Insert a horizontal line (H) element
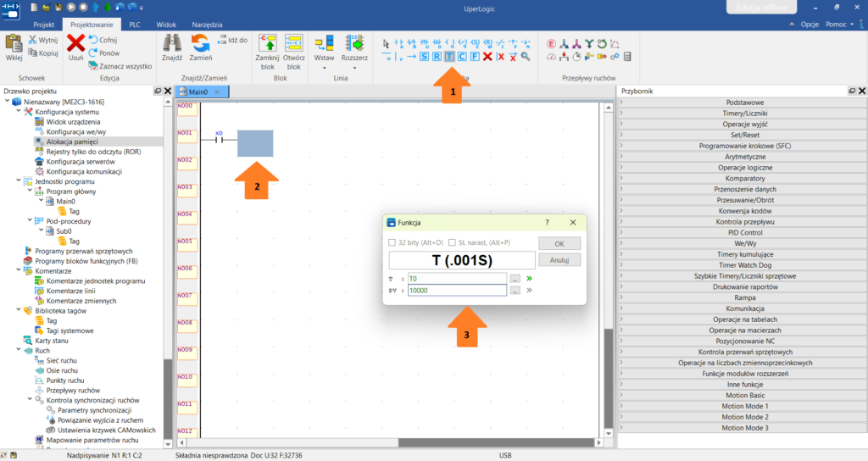This screenshot has height=461, width=868. (386, 57)
